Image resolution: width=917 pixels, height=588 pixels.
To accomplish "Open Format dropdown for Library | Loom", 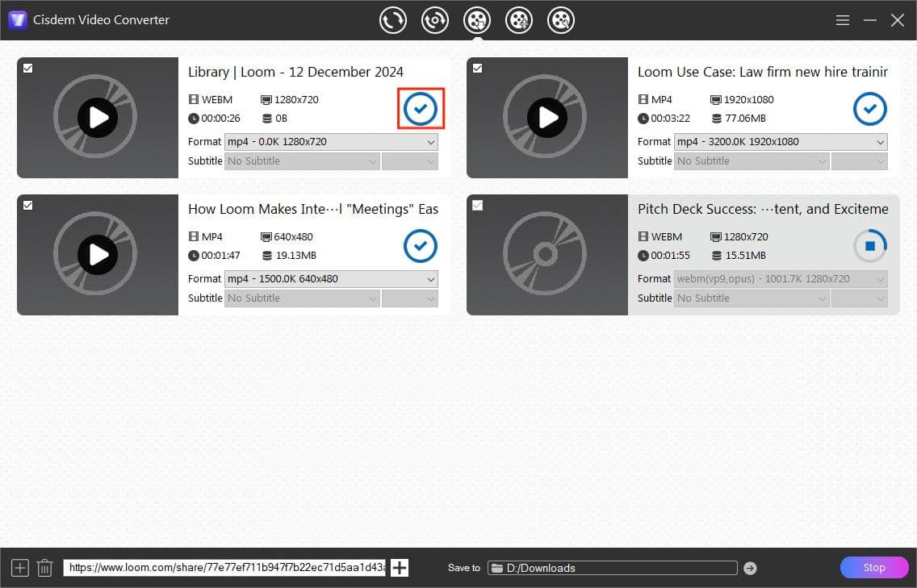I will [x=331, y=142].
